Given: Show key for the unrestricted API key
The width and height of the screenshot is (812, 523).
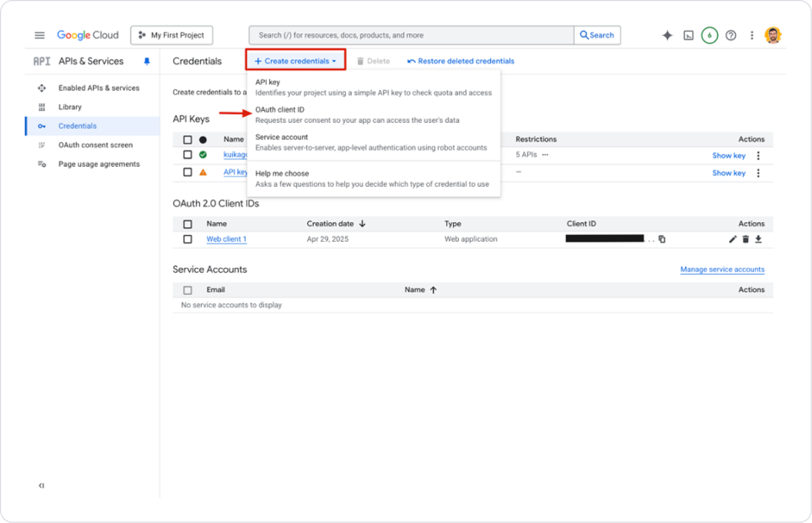Looking at the screenshot, I should tap(728, 173).
